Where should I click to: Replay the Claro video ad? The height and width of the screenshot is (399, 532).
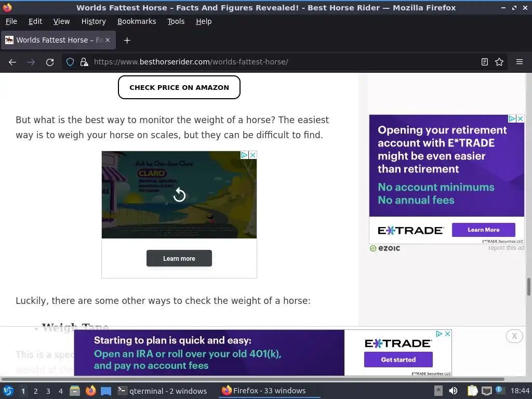point(179,195)
